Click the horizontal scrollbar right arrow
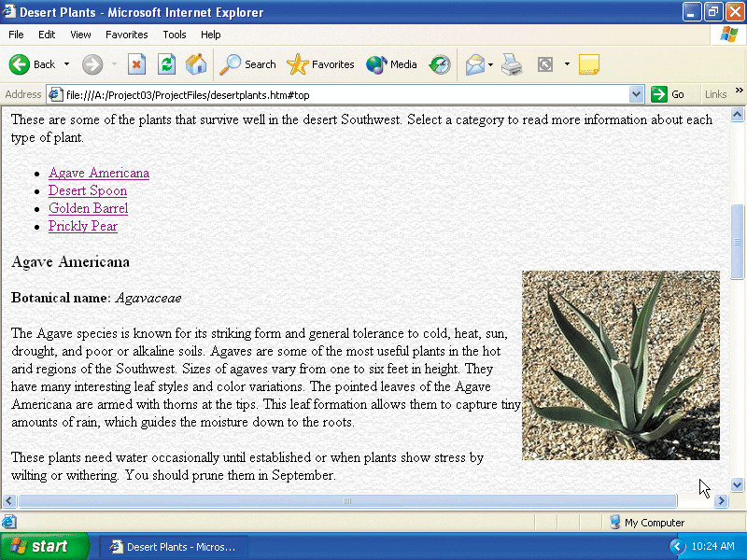747x560 pixels. pos(721,501)
